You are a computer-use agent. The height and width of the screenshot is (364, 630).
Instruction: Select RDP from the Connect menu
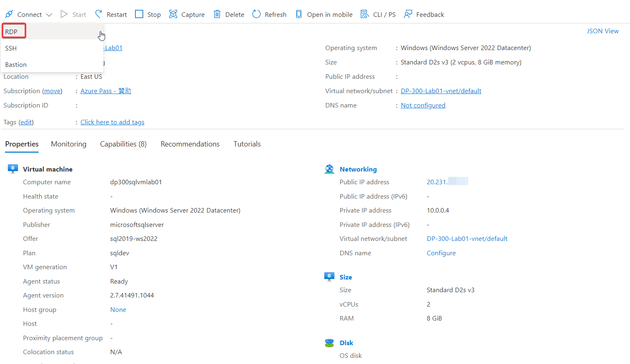click(11, 32)
